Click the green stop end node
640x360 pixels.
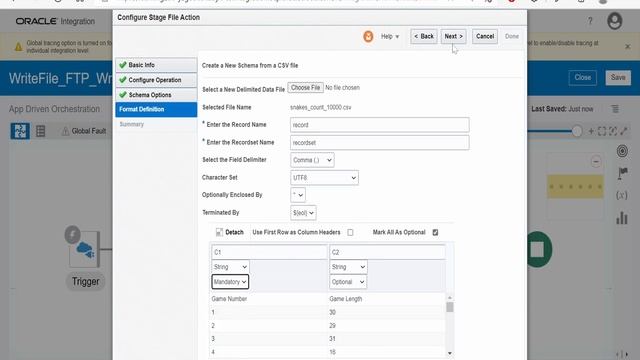pyautogui.click(x=539, y=249)
